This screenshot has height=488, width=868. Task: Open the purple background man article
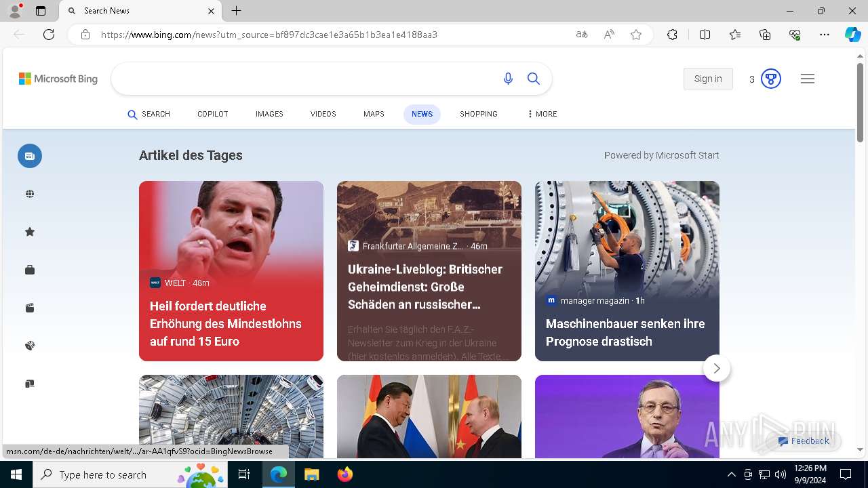click(x=627, y=417)
